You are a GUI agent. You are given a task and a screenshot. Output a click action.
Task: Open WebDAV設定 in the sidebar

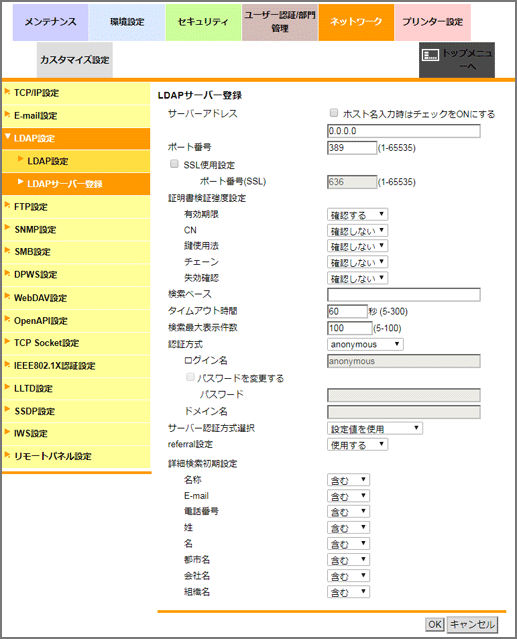coord(76,298)
